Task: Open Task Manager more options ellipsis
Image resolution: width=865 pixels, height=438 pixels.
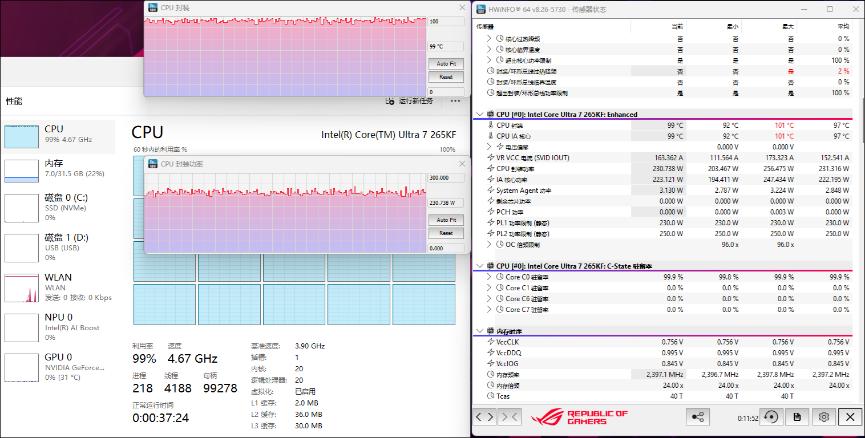Action: point(455,102)
